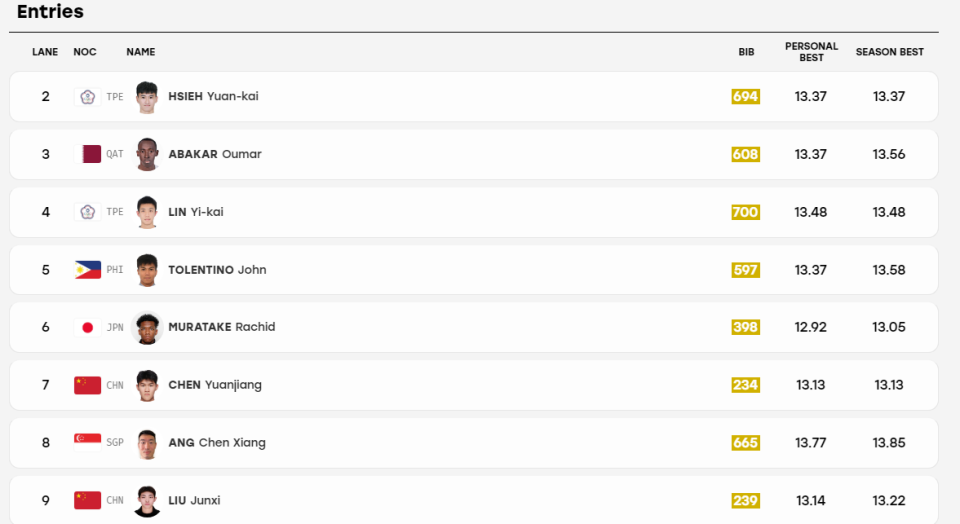Click the China flag in CHEN Yuanjiang's row
This screenshot has width=960, height=524.
(x=88, y=385)
